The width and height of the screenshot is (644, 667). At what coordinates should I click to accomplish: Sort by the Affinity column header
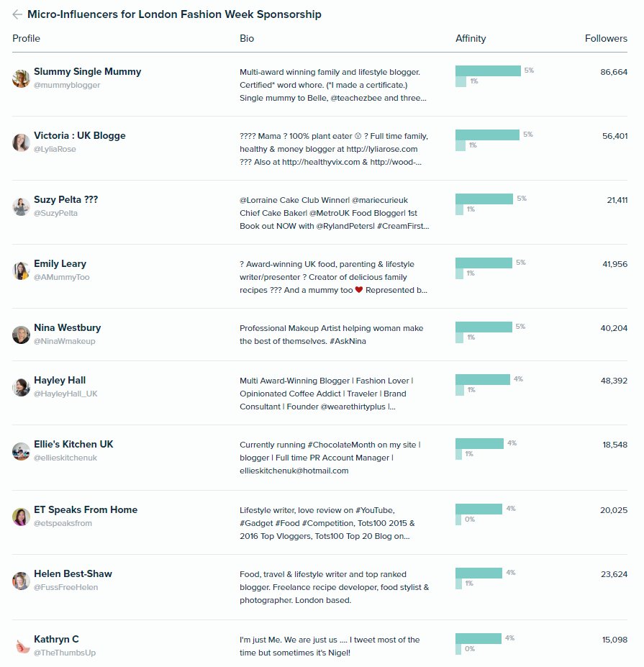(471, 38)
